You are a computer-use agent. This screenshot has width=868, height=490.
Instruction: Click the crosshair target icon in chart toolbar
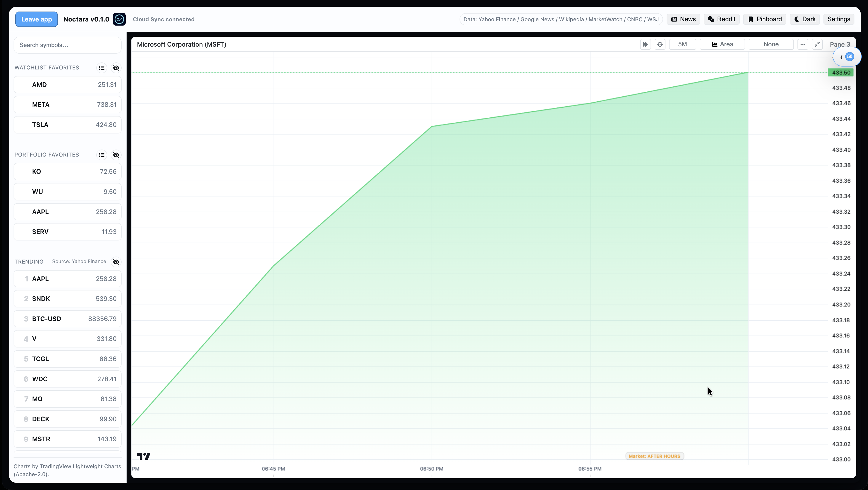click(660, 44)
